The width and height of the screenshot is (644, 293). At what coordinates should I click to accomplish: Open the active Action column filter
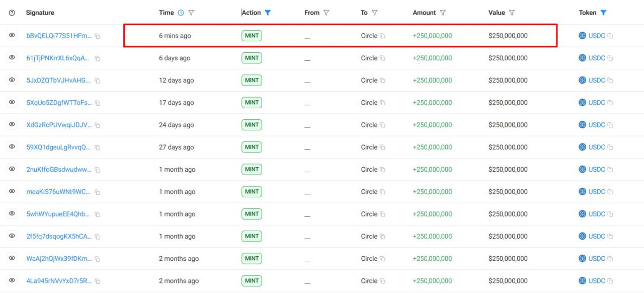(268, 13)
